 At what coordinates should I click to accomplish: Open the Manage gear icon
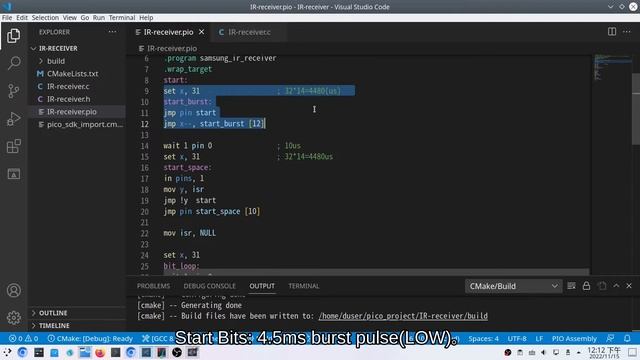[x=13, y=318]
